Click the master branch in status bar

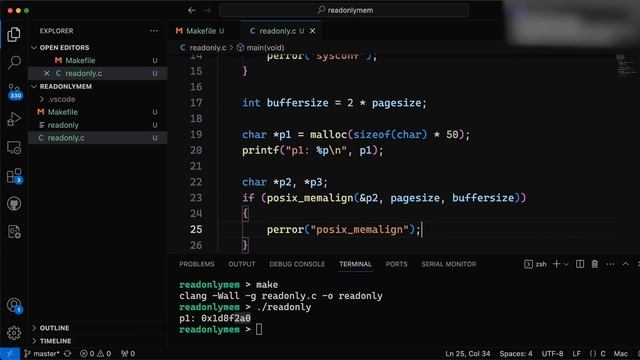pyautogui.click(x=42, y=353)
